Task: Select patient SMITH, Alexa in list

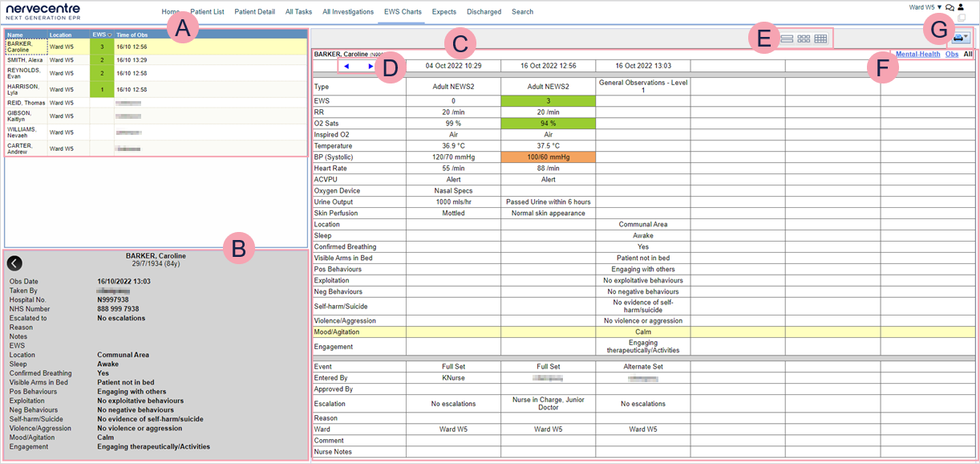Action: pos(26,60)
